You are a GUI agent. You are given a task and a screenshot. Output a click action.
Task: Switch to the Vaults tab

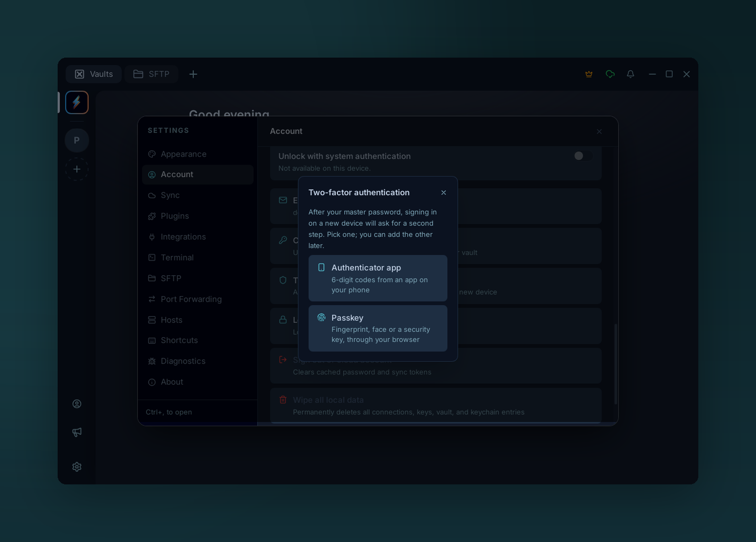[x=94, y=74]
